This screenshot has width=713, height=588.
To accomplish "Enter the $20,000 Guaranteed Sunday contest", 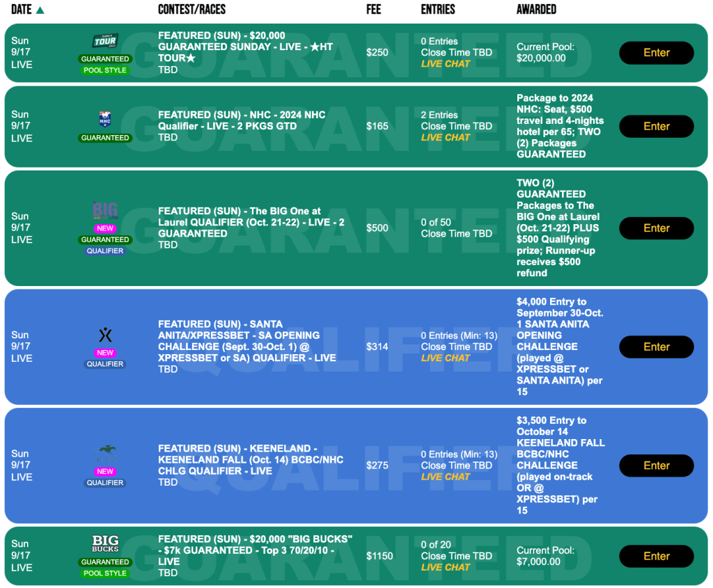I will coord(656,53).
